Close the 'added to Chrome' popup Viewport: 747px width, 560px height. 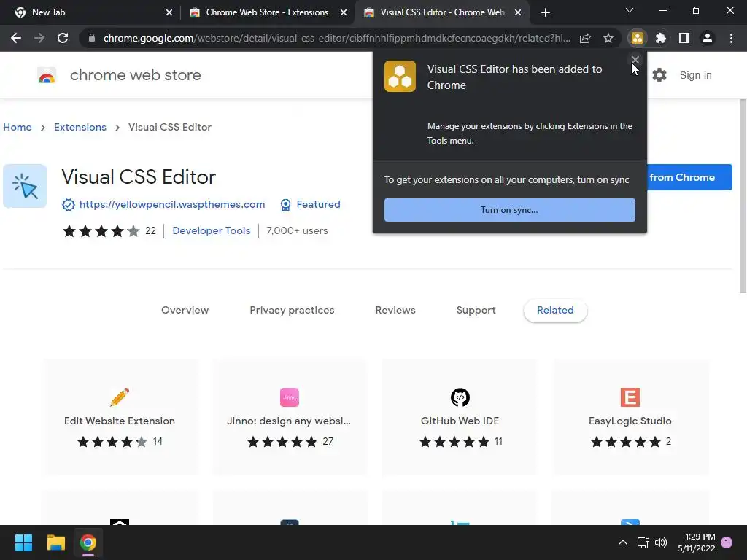(635, 60)
